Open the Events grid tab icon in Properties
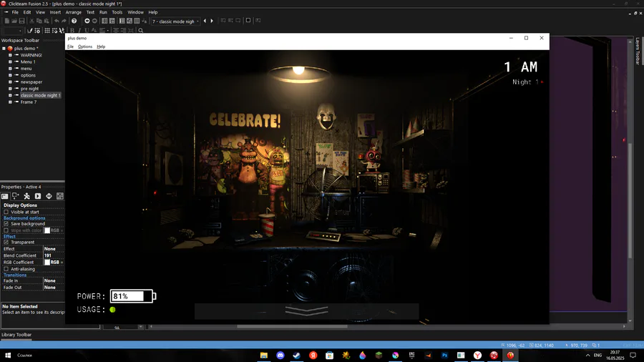Screen dimensions: 644x362 (60, 196)
